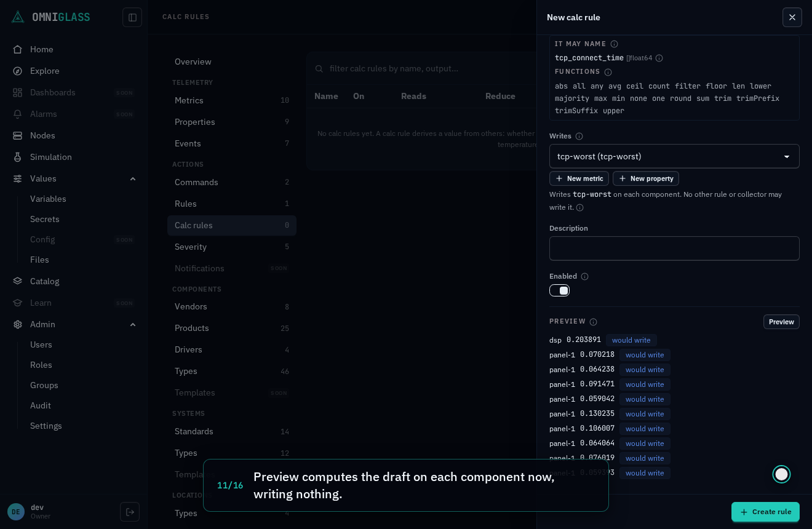Toggle the Enabled switch off
812x529 pixels.
click(x=559, y=290)
